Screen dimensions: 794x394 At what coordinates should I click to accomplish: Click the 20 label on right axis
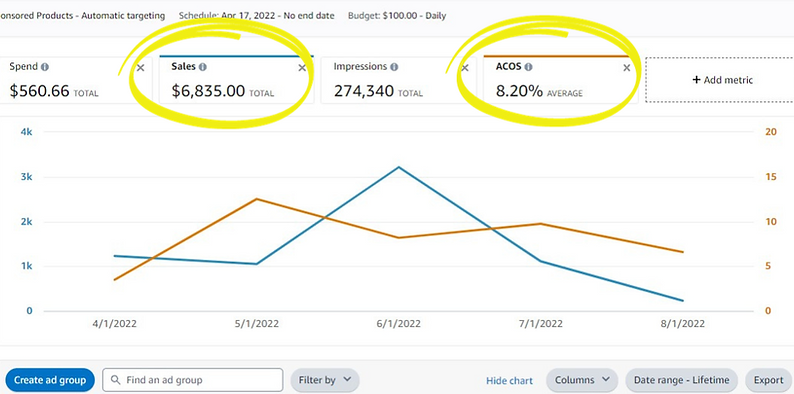point(771,132)
